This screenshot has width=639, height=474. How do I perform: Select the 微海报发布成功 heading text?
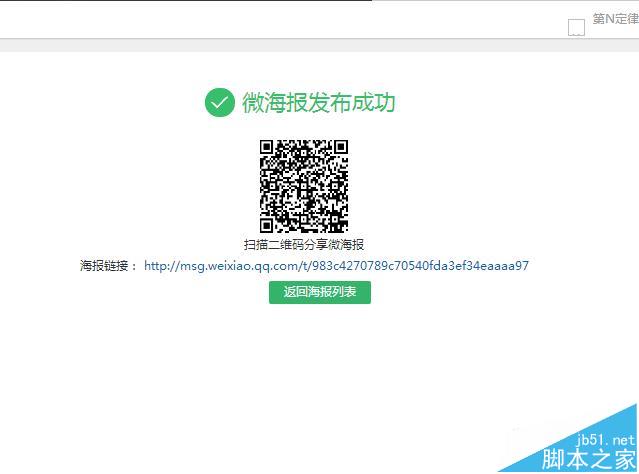click(319, 102)
